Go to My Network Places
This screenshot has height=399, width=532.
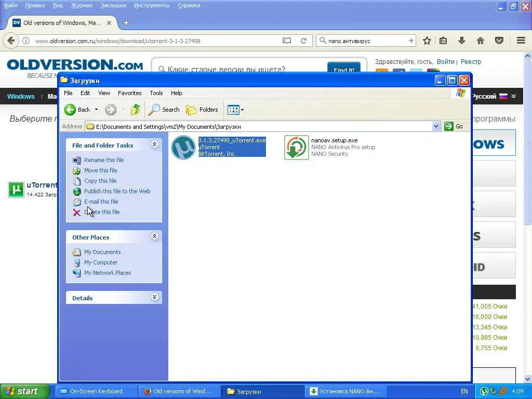[x=108, y=273]
